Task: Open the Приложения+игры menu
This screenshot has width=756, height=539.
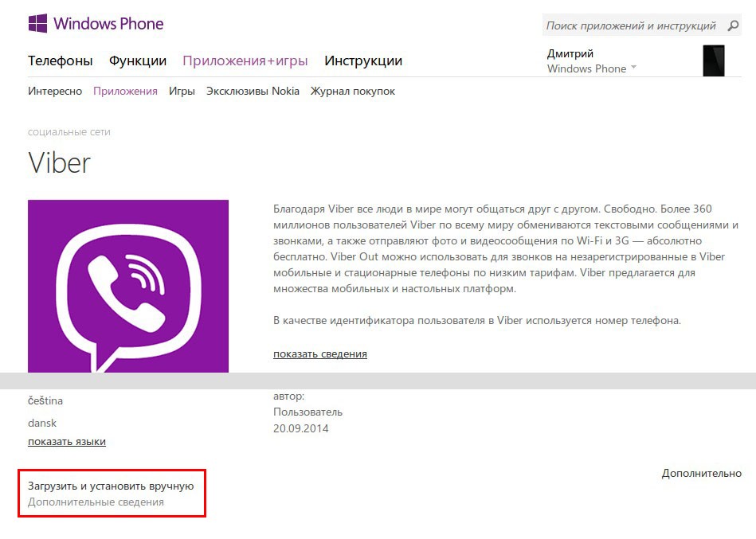Action: pos(245,61)
